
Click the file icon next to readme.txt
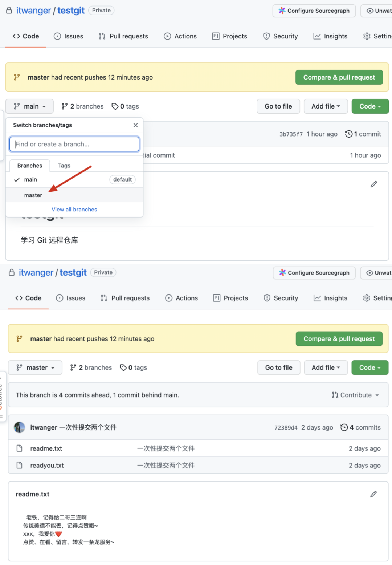[20, 448]
